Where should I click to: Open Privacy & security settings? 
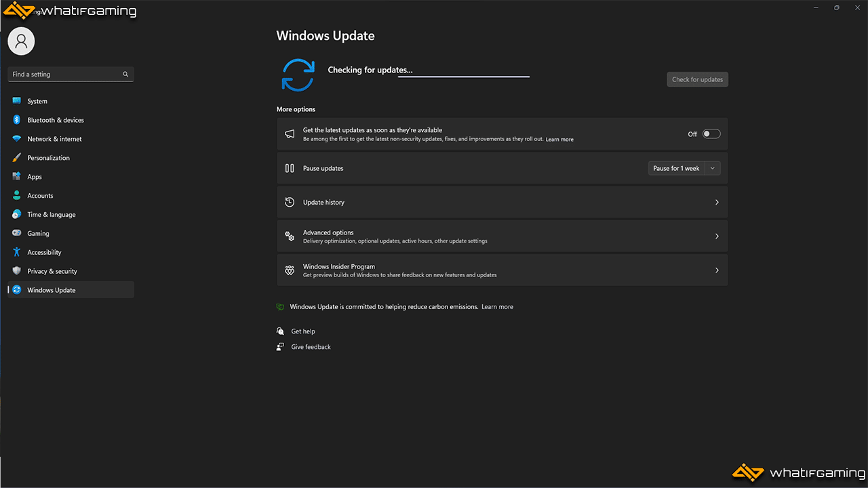click(71, 271)
